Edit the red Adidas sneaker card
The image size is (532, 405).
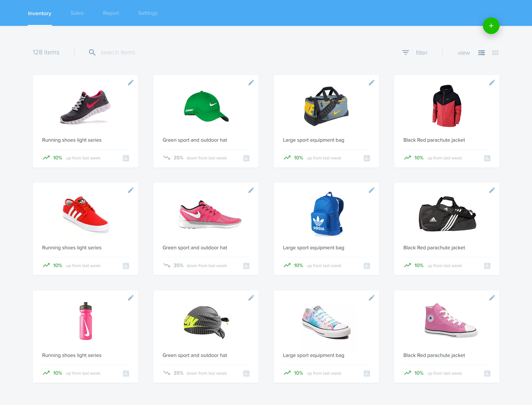coord(131,190)
